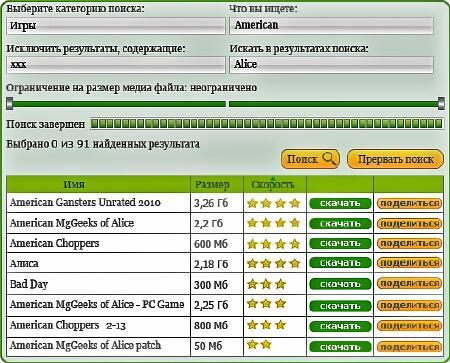Image resolution: width=450 pixels, height=363 pixels.
Task: Click the star rating for Алиса
Action: click(273, 264)
